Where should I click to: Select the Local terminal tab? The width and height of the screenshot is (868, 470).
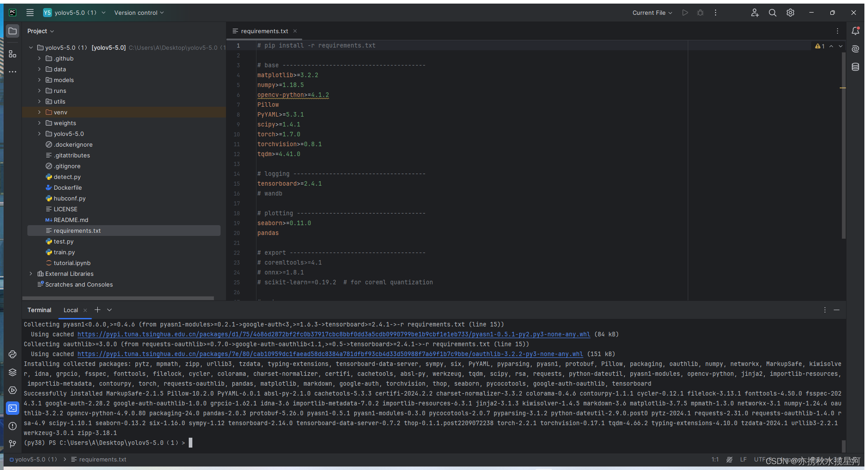click(x=70, y=310)
